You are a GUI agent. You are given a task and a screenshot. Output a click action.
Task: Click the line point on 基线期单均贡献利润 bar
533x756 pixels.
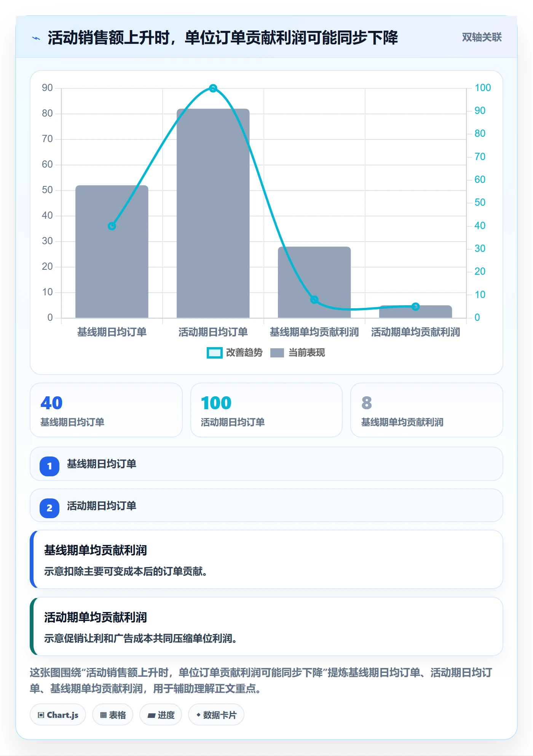314,300
